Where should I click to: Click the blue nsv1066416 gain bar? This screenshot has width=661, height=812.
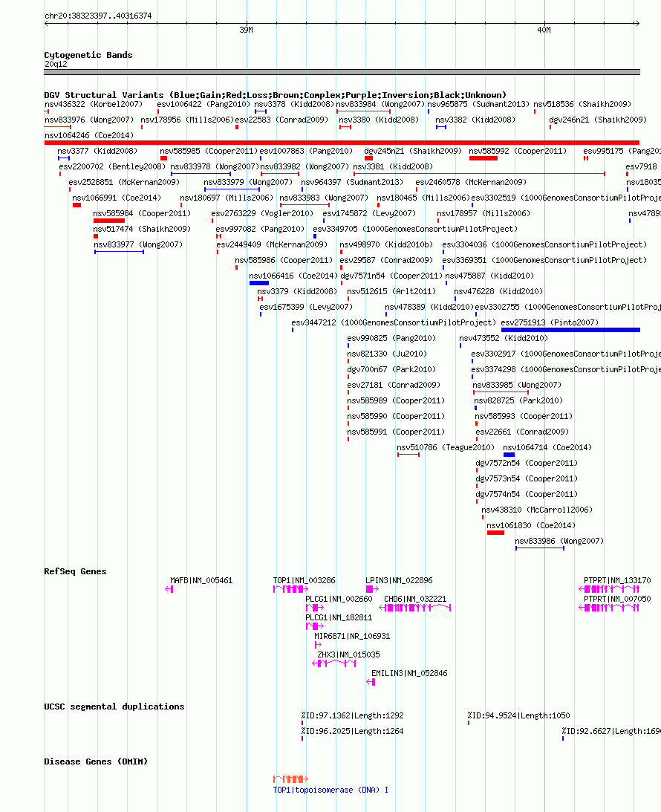tap(258, 283)
